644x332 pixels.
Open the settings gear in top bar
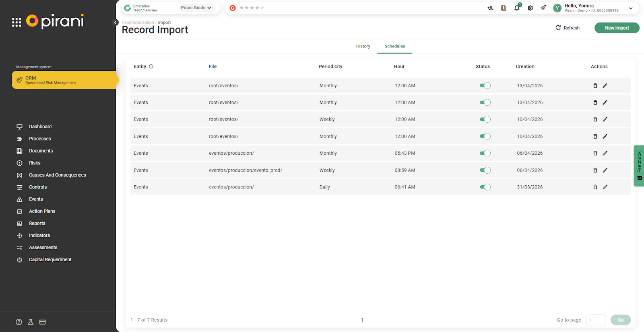(530, 8)
